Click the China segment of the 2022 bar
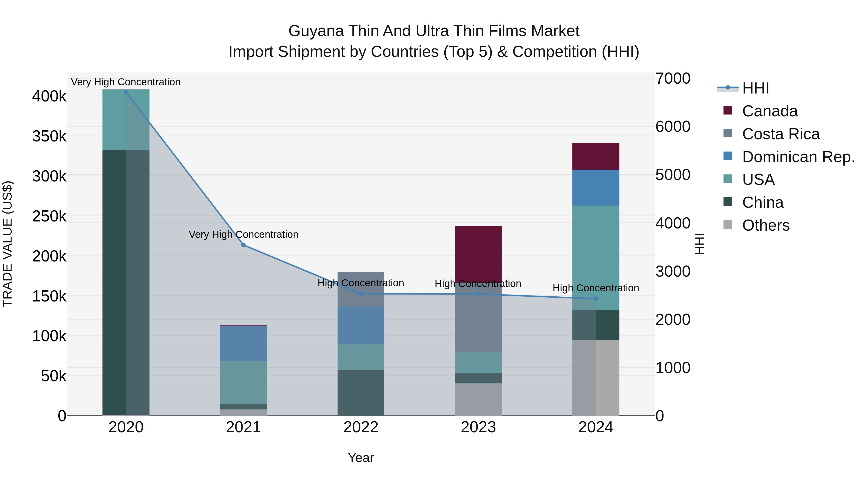The image size is (868, 488). [361, 393]
